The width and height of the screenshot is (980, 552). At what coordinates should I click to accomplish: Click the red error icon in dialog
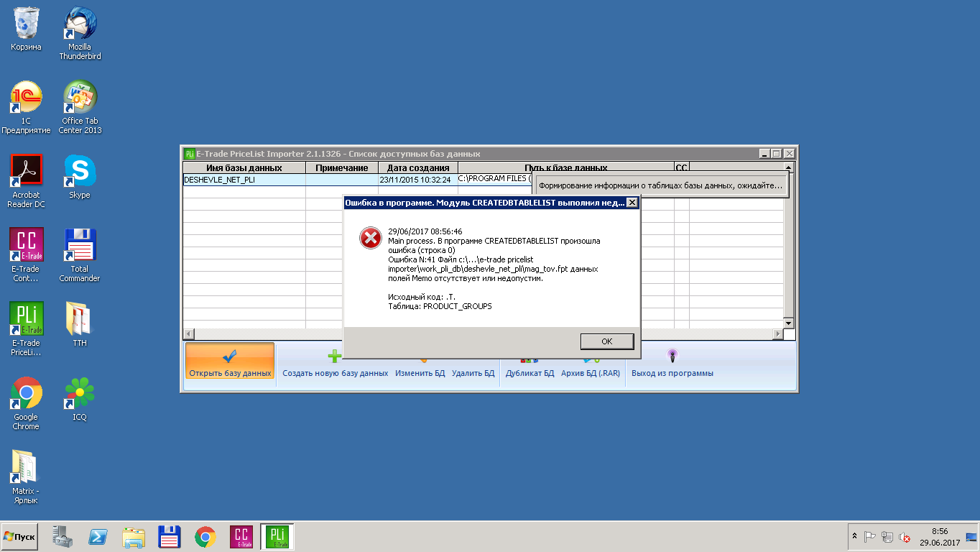pyautogui.click(x=371, y=238)
